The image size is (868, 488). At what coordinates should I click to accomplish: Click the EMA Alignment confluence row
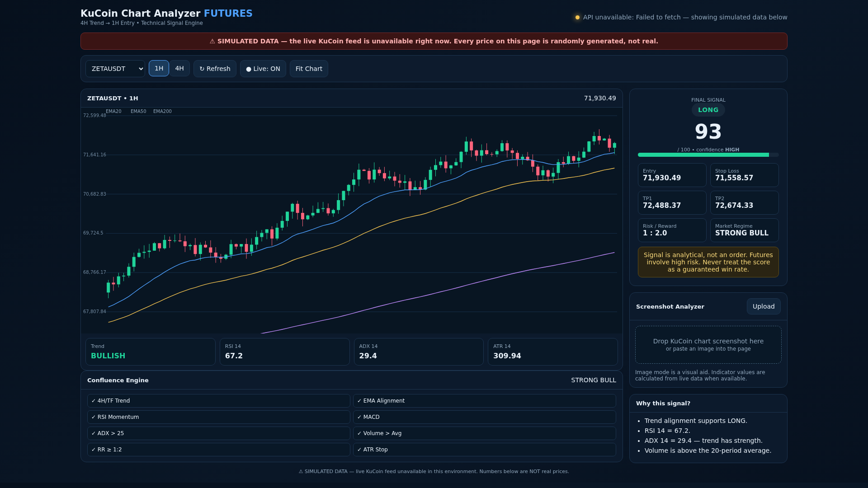pyautogui.click(x=485, y=401)
